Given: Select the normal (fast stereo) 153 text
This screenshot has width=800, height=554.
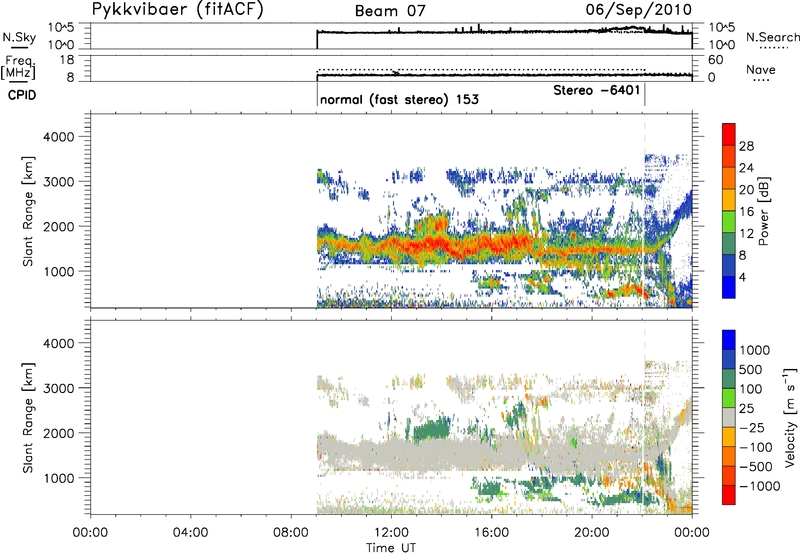Looking at the screenshot, I should pyautogui.click(x=399, y=99).
